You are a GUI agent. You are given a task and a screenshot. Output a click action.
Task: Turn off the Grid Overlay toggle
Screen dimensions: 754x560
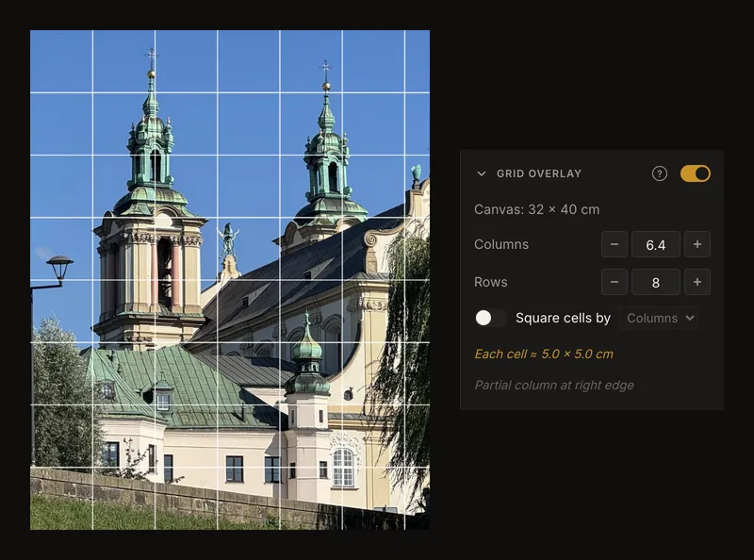pyautogui.click(x=695, y=173)
